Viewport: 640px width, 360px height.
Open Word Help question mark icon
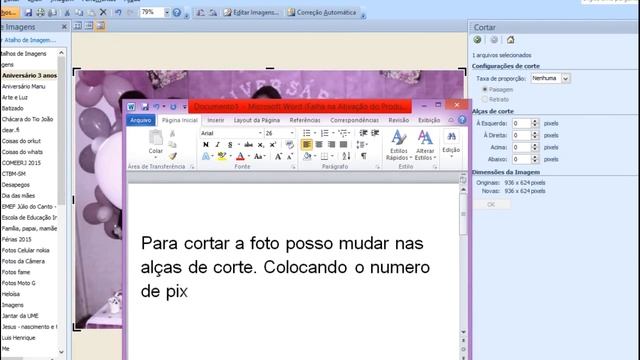point(462,120)
